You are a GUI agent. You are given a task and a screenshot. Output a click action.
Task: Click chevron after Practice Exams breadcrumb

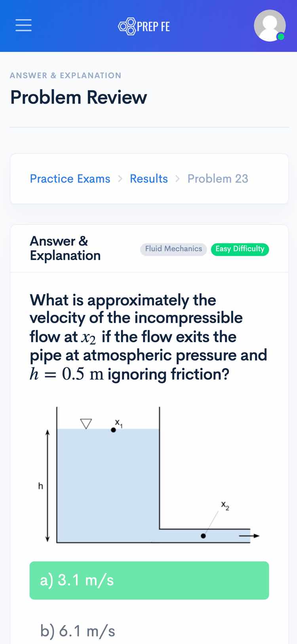pos(120,179)
